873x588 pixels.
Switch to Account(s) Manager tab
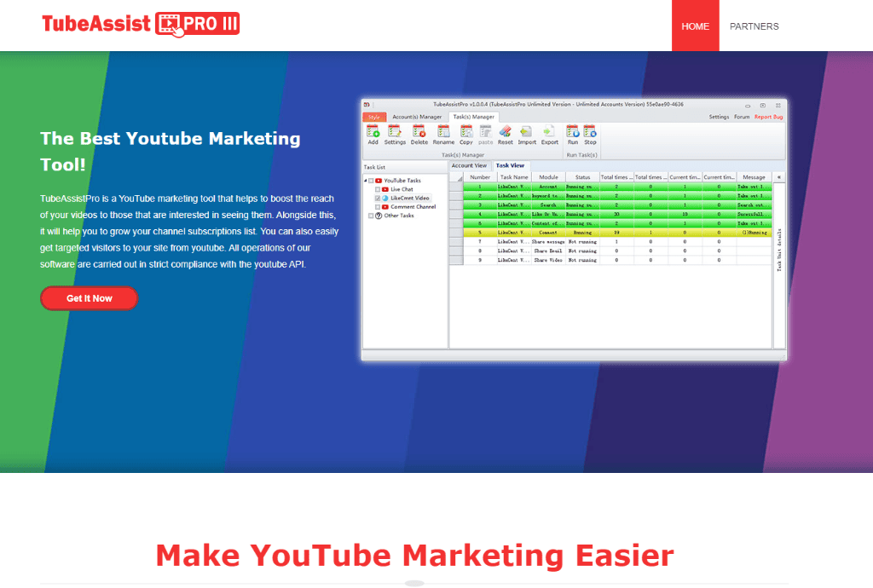416,117
